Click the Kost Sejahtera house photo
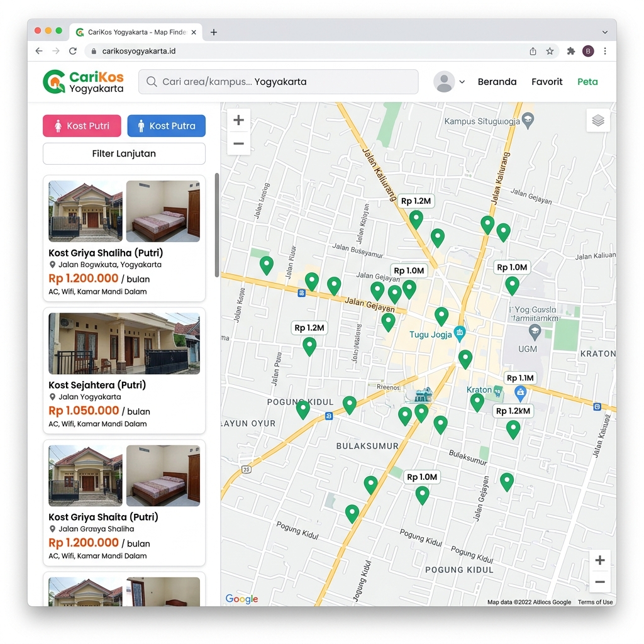This screenshot has width=644, height=644. click(124, 343)
